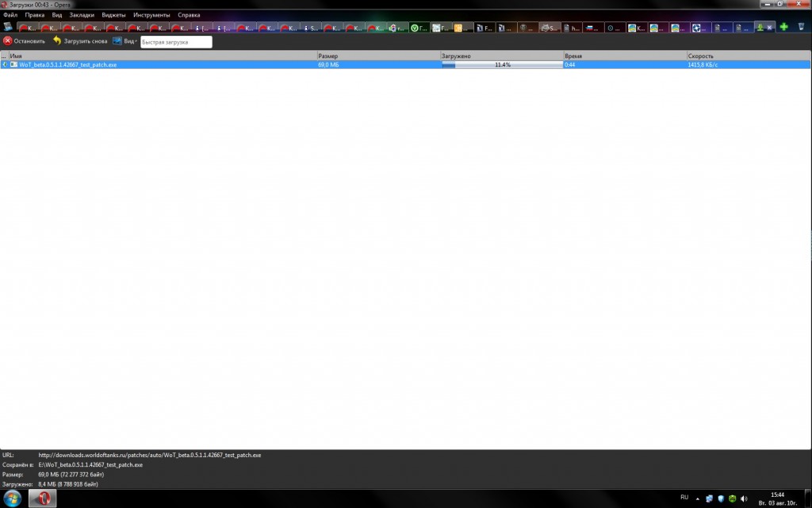Open the closed tabs trash icon
The height and width of the screenshot is (508, 812).
click(801, 27)
